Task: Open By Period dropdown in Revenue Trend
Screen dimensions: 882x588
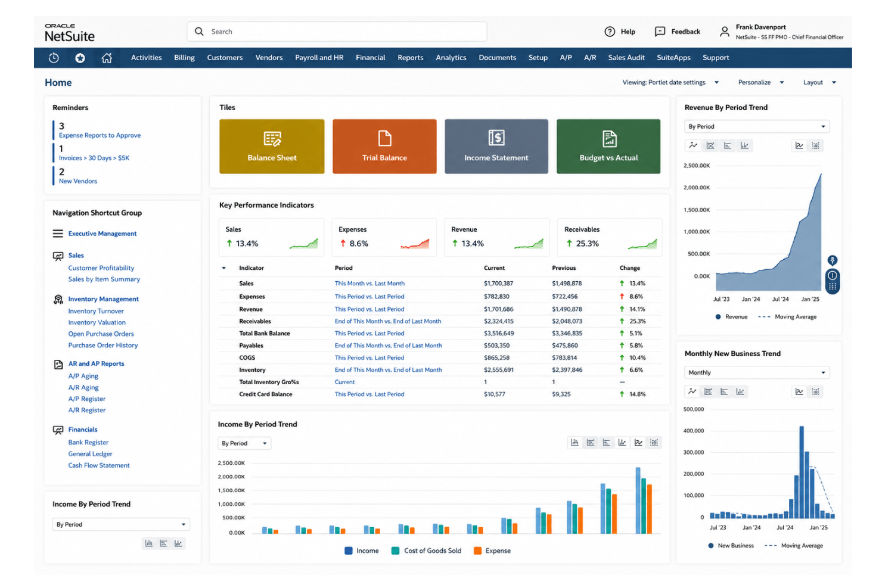Action: (757, 126)
